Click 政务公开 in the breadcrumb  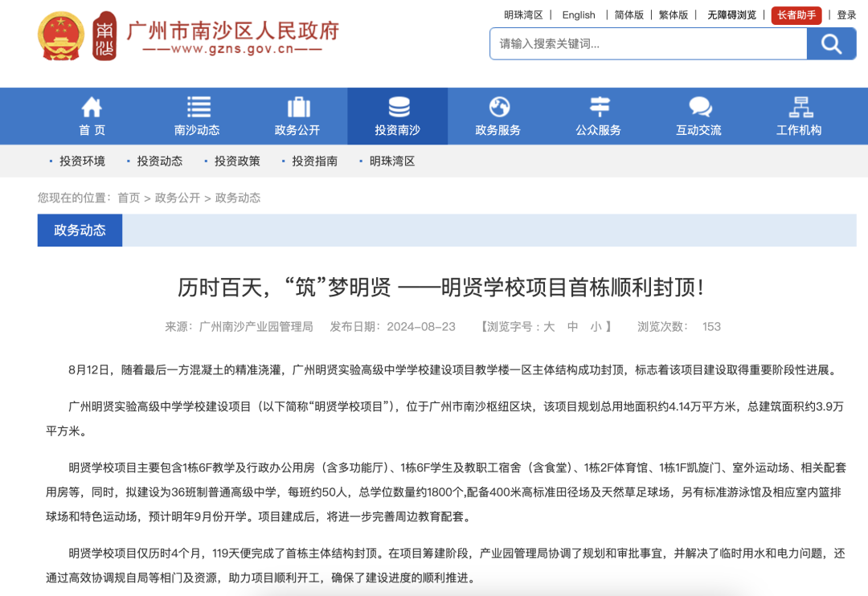click(x=178, y=198)
